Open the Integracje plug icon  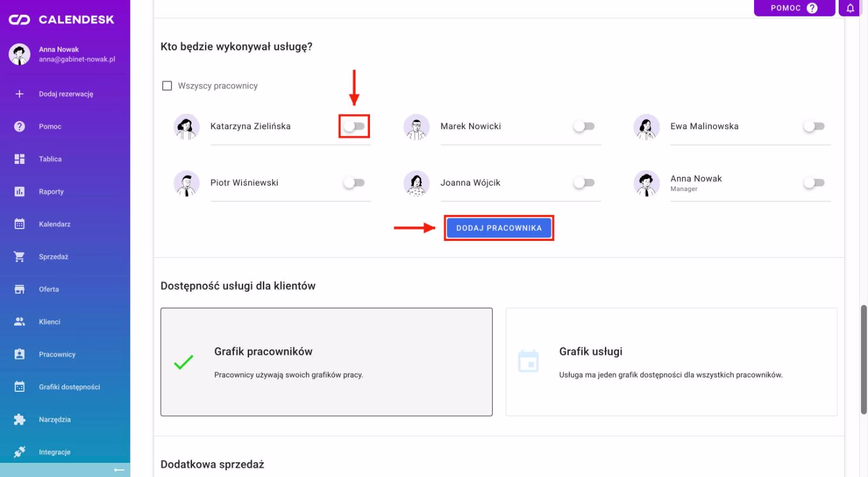coord(19,452)
